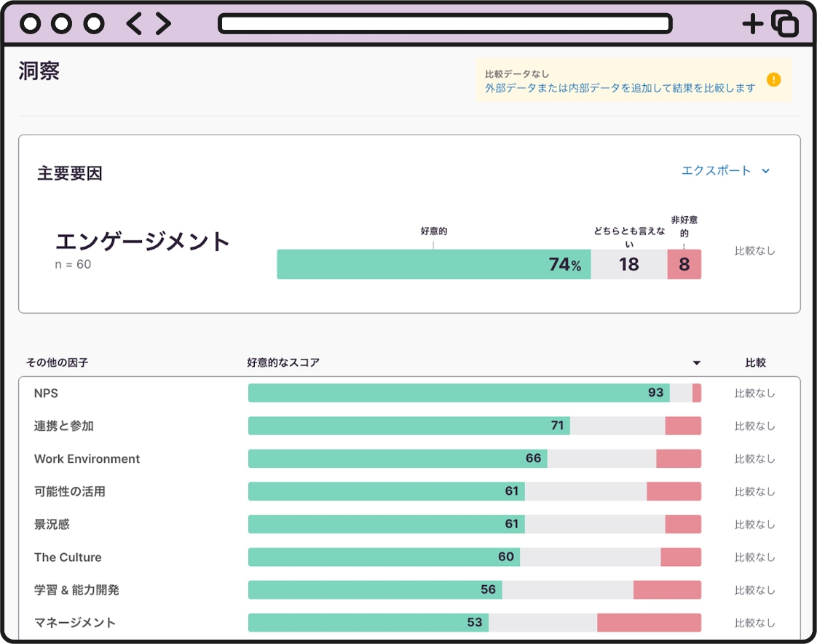817x644 pixels.
Task: Click the red unfavorable segment showing 8
Action: point(684,265)
